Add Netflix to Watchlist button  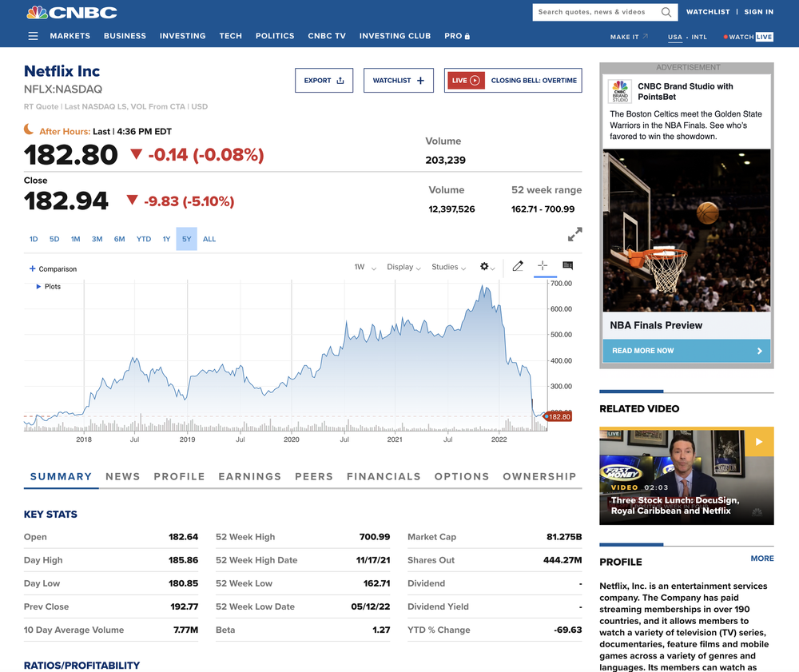[x=399, y=81]
